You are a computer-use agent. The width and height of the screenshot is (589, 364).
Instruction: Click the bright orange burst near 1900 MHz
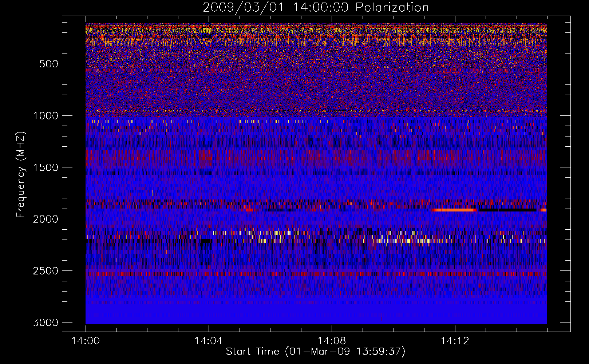click(454, 210)
